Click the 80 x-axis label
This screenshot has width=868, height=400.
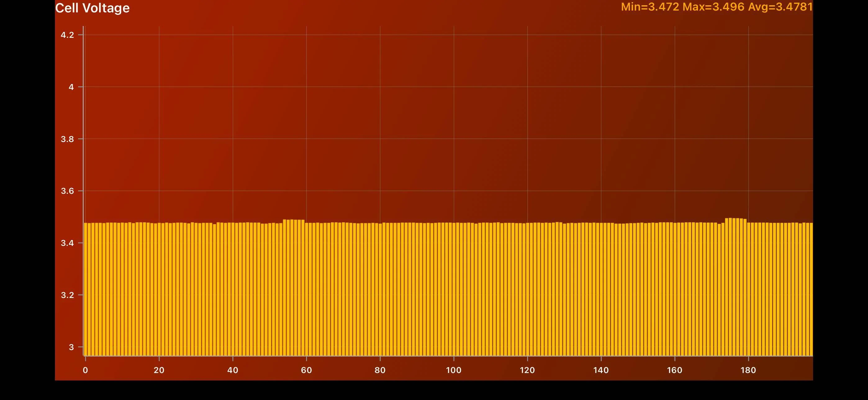click(x=380, y=370)
